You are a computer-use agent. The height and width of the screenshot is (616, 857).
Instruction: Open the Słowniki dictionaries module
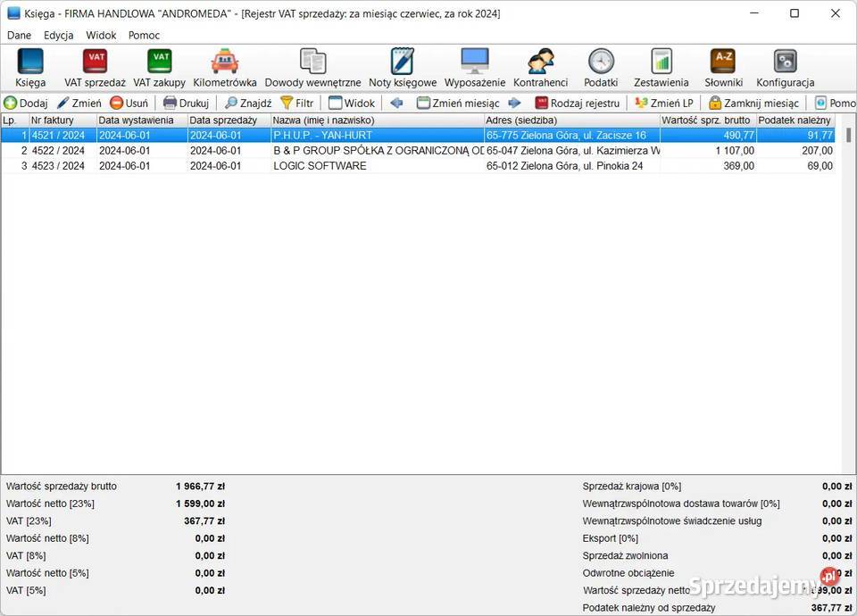click(x=723, y=67)
